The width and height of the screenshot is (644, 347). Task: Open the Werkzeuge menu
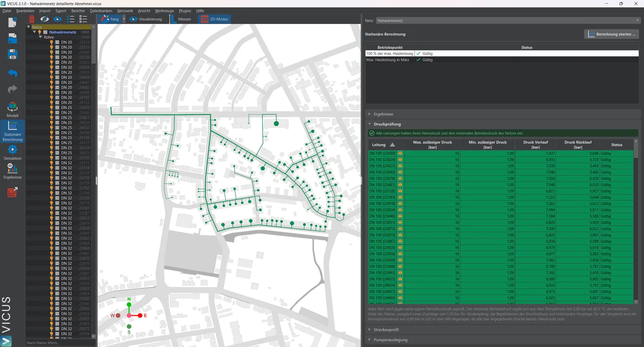coord(164,11)
